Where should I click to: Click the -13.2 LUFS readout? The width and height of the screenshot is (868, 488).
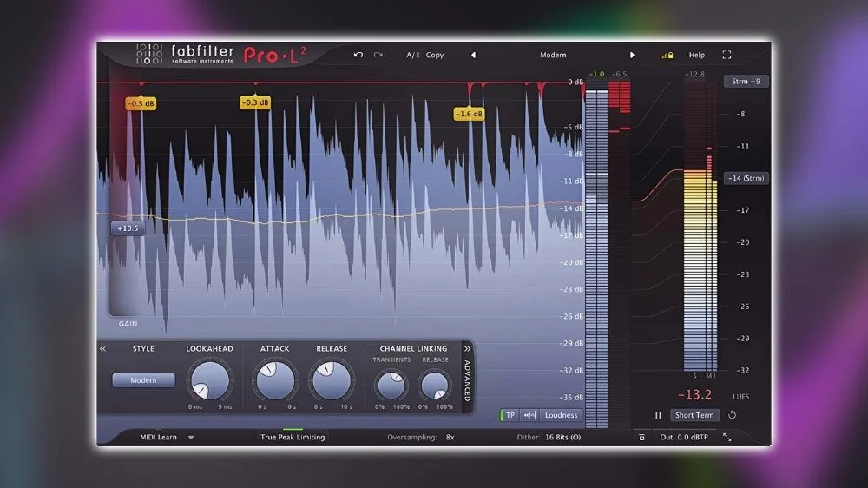(694, 395)
